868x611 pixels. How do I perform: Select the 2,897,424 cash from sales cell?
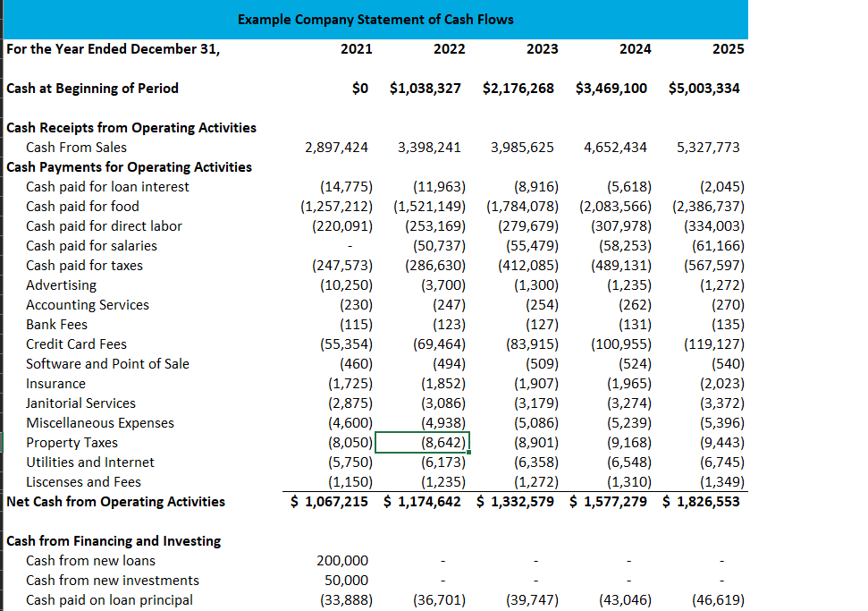[x=337, y=148]
